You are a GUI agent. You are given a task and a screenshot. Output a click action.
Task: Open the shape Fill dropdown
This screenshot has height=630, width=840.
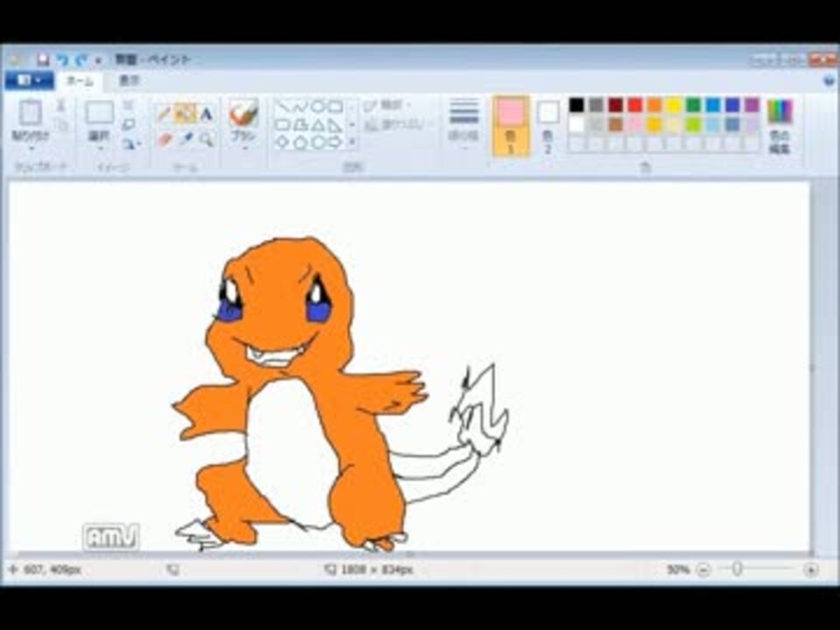397,125
